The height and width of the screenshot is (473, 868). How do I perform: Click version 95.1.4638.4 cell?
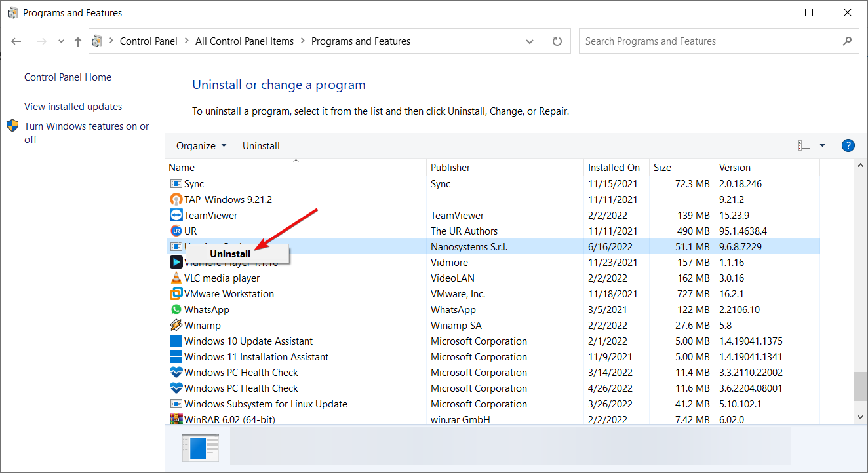click(742, 231)
